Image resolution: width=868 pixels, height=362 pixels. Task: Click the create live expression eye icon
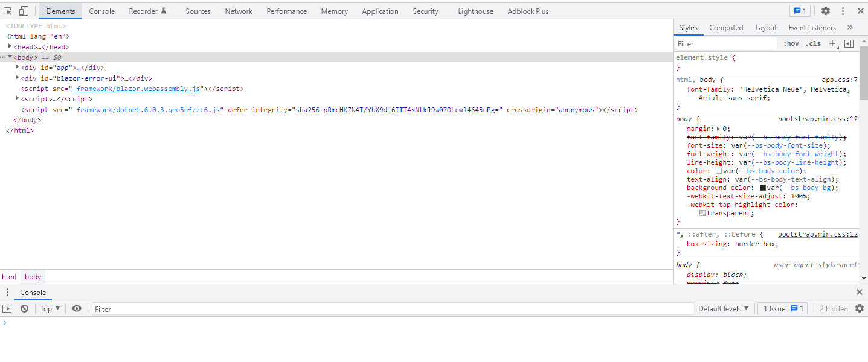[x=76, y=308]
